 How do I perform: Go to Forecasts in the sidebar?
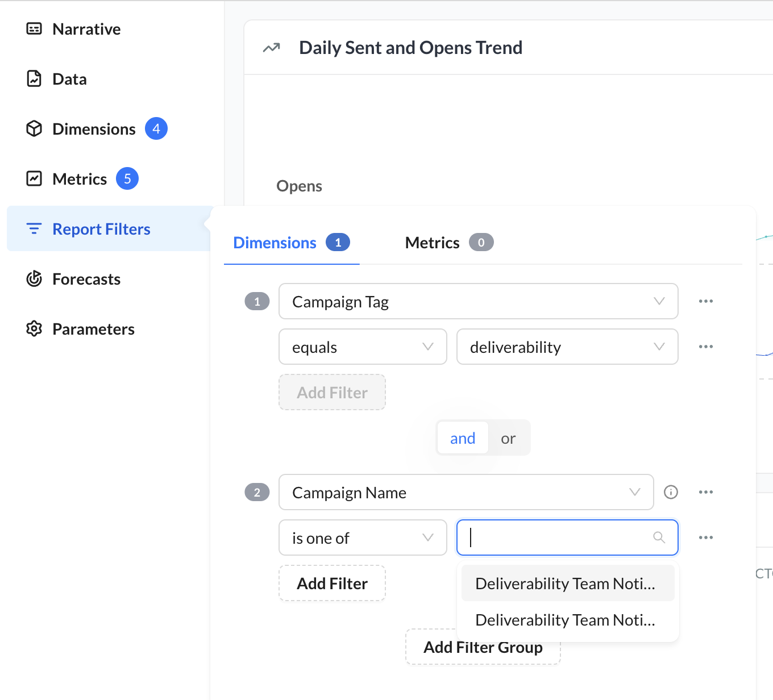coord(86,279)
